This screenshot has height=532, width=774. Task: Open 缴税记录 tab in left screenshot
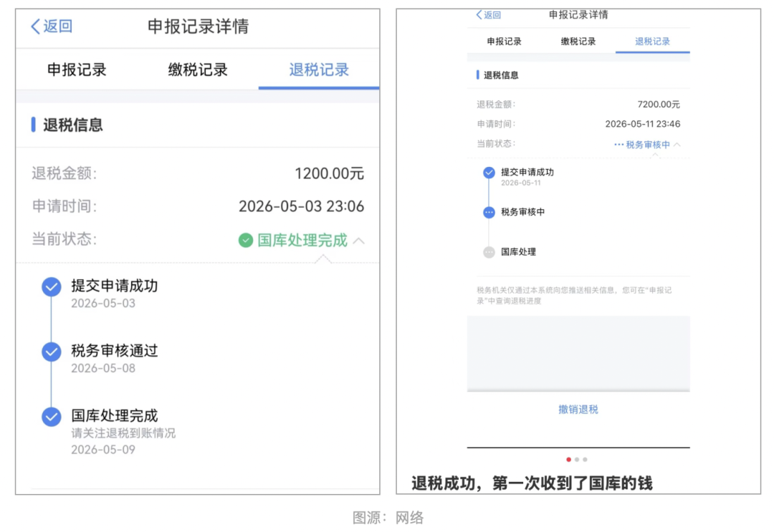(198, 69)
